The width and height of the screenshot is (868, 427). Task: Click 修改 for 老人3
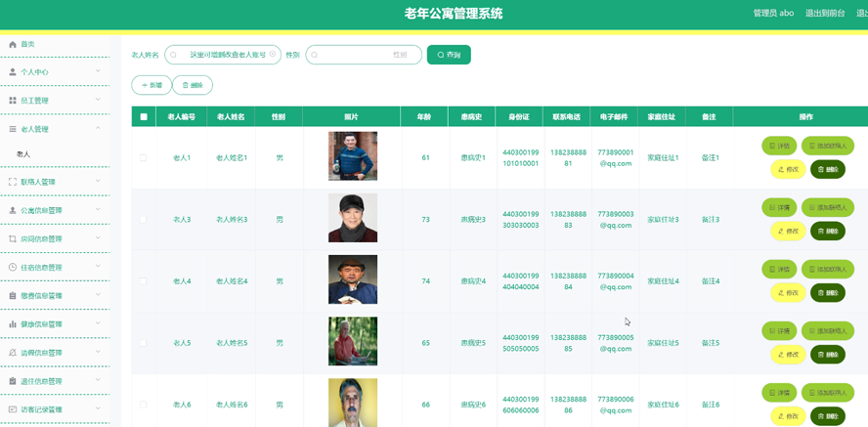[788, 231]
